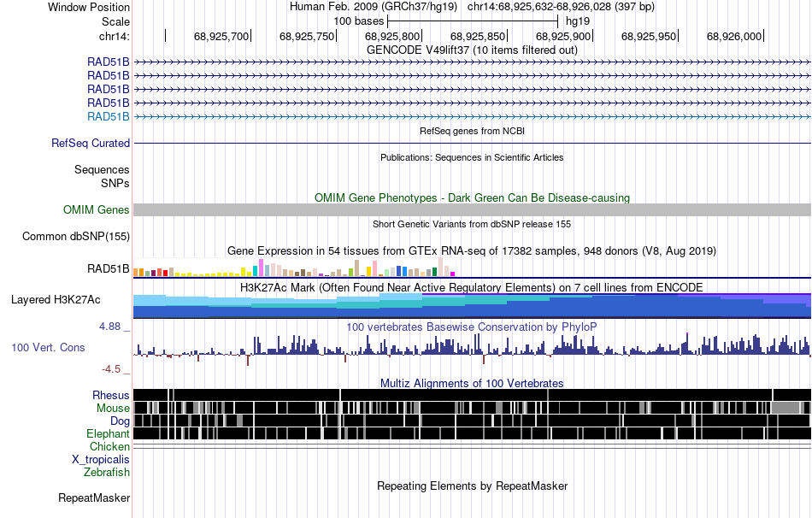Open 'Publications: Sequences in Scientific Articles' title

472,157
